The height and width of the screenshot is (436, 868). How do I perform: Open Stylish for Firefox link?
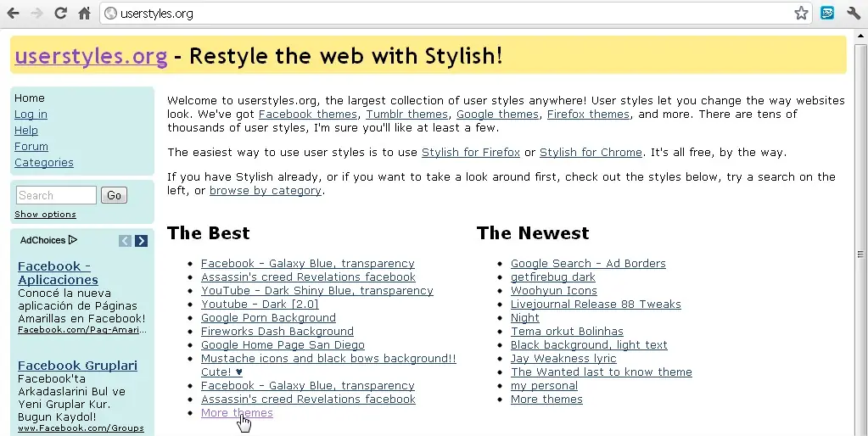point(471,152)
